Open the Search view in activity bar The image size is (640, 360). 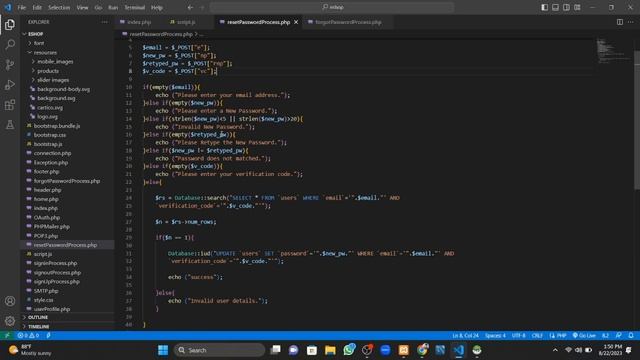[x=10, y=44]
